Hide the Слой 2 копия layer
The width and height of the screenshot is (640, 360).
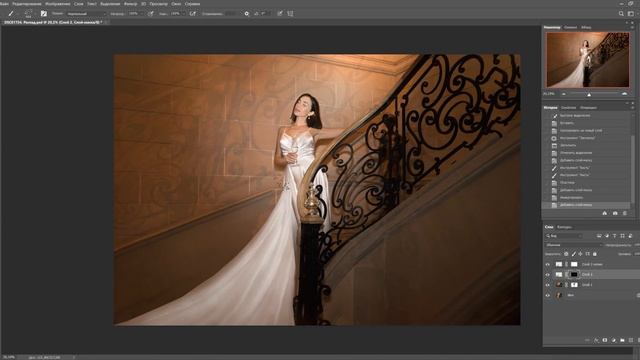(548, 264)
